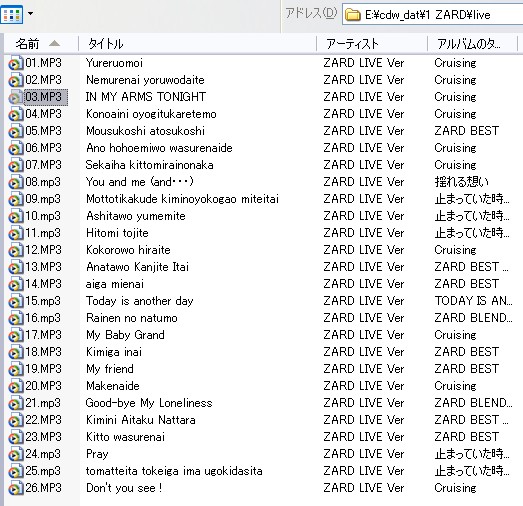Click the title Yureruomoi
This screenshot has width=523, height=506.
tap(114, 63)
